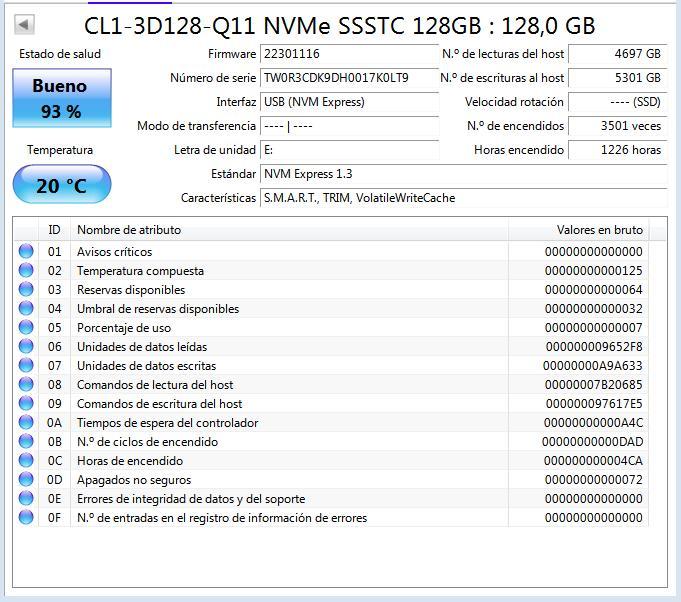Image resolution: width=681 pixels, height=602 pixels.
Task: Click status orb for Umbral de reservas disponibles
Action: 26,309
